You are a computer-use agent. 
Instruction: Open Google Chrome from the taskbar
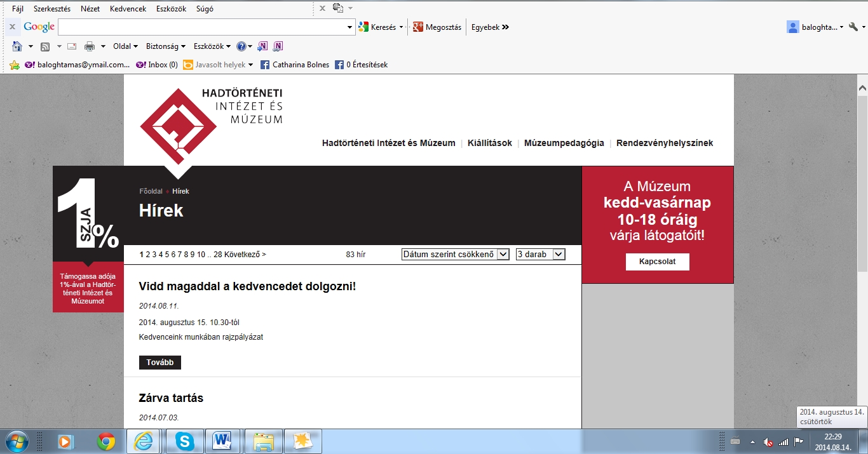(106, 441)
